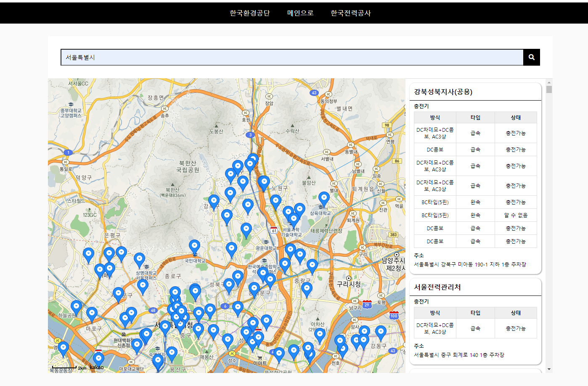Select the marker above the kakao logo
The height and width of the screenshot is (386, 588).
(98, 359)
